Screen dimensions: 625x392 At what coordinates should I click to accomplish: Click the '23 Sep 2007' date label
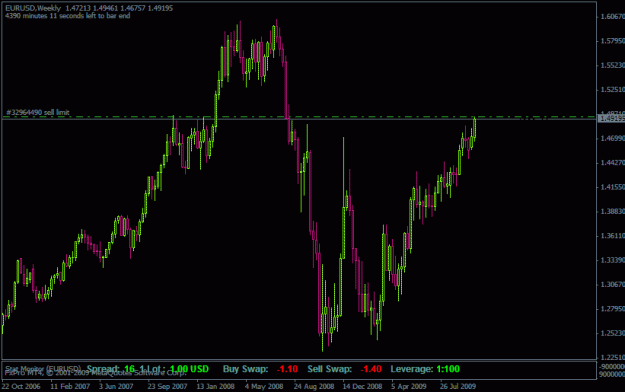point(167,386)
